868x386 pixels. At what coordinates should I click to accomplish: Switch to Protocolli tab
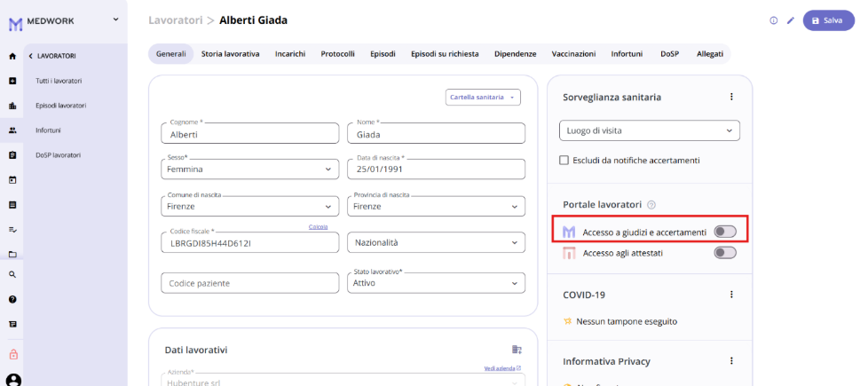[x=337, y=54]
